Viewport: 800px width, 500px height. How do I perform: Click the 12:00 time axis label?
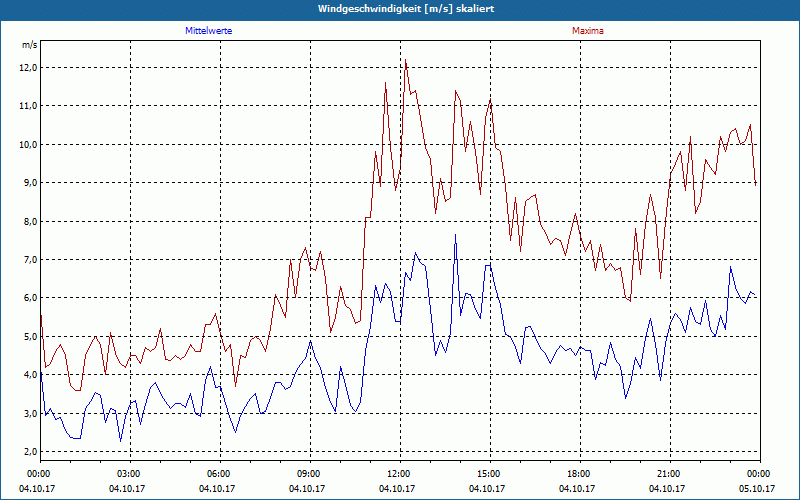point(401,474)
